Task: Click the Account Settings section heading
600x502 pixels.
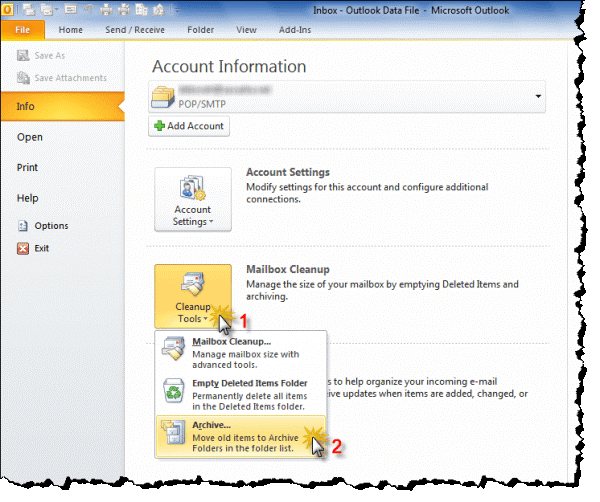Action: (x=288, y=172)
